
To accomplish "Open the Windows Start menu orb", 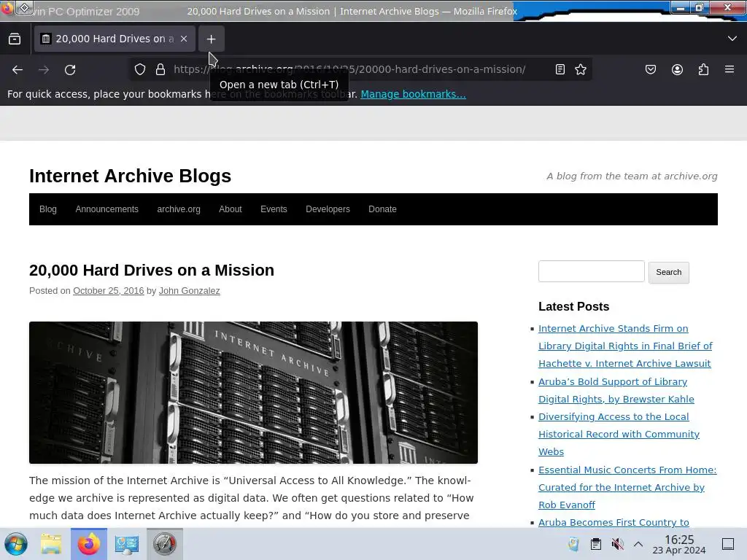I will 16,544.
